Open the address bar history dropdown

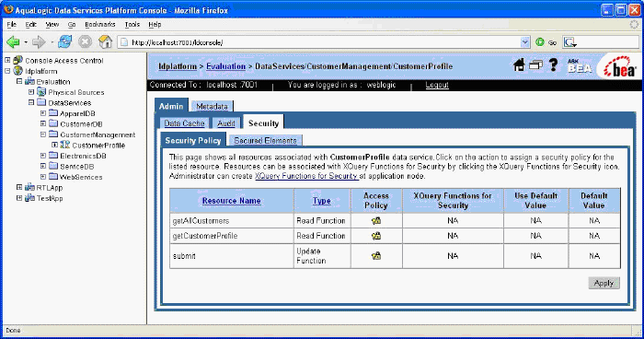click(525, 42)
